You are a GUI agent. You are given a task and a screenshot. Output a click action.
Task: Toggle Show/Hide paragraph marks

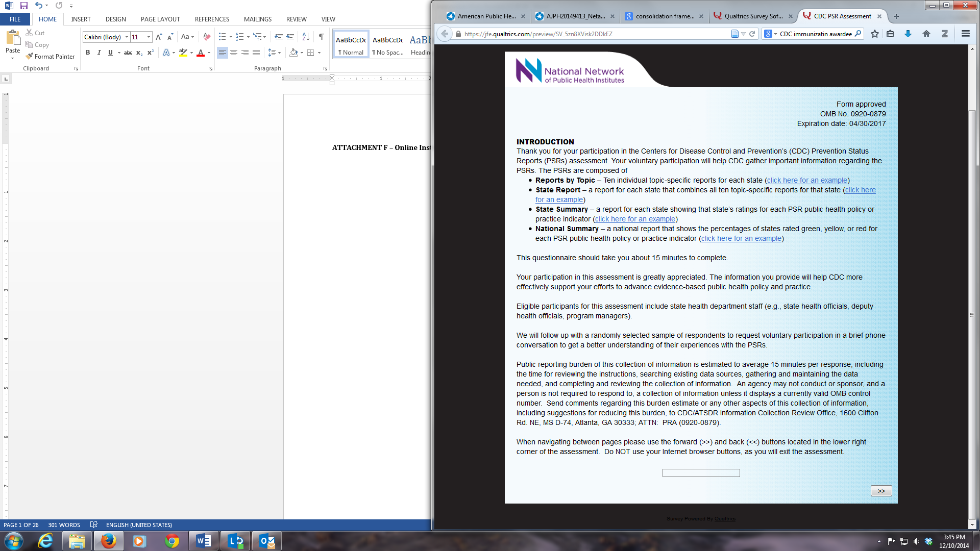pos(322,37)
